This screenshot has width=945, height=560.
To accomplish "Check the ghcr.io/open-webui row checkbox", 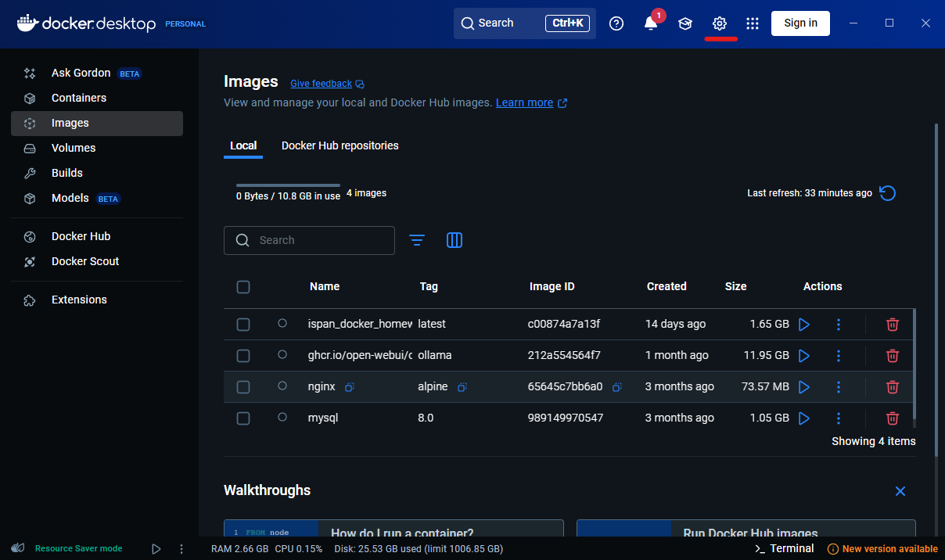I will point(243,356).
